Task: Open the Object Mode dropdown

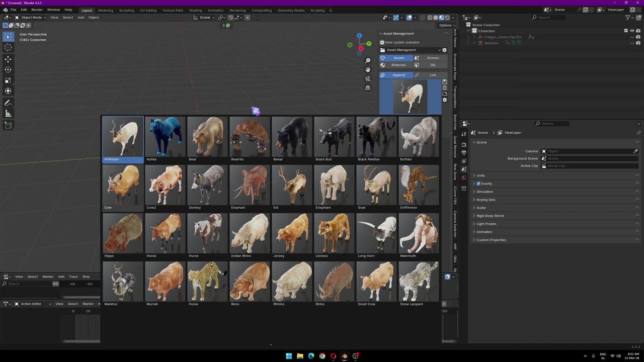Action: tap(30, 18)
